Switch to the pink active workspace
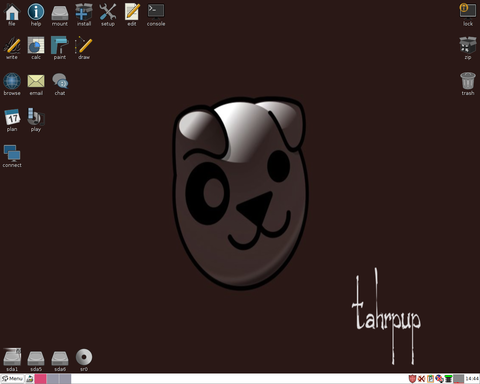The height and width of the screenshot is (384, 480). [x=41, y=379]
